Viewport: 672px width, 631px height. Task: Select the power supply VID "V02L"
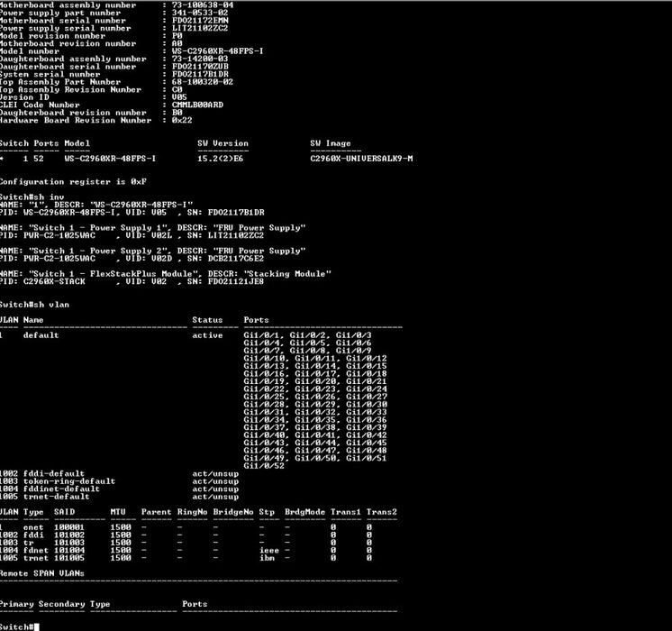click(161, 235)
